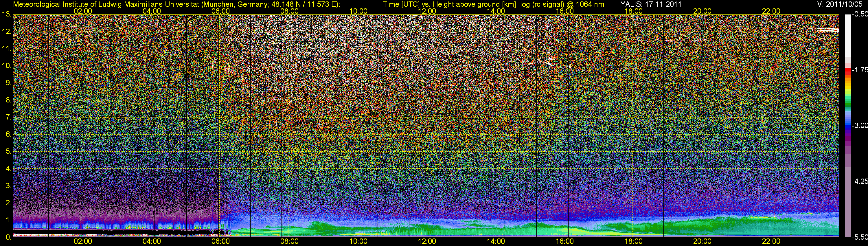Select the 22:00 label on the top time axis

click(x=771, y=11)
